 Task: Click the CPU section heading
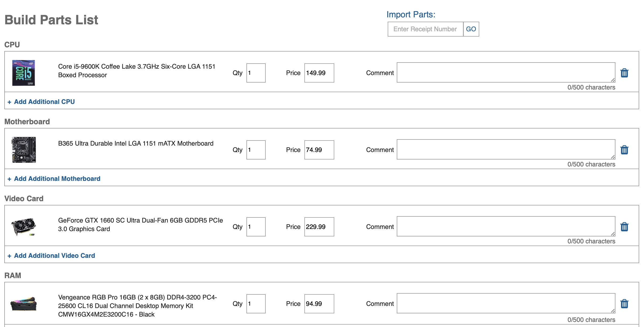[12, 45]
